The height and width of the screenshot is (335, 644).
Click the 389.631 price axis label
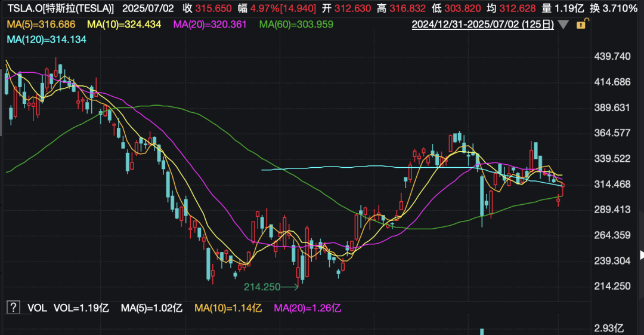pyautogui.click(x=612, y=108)
